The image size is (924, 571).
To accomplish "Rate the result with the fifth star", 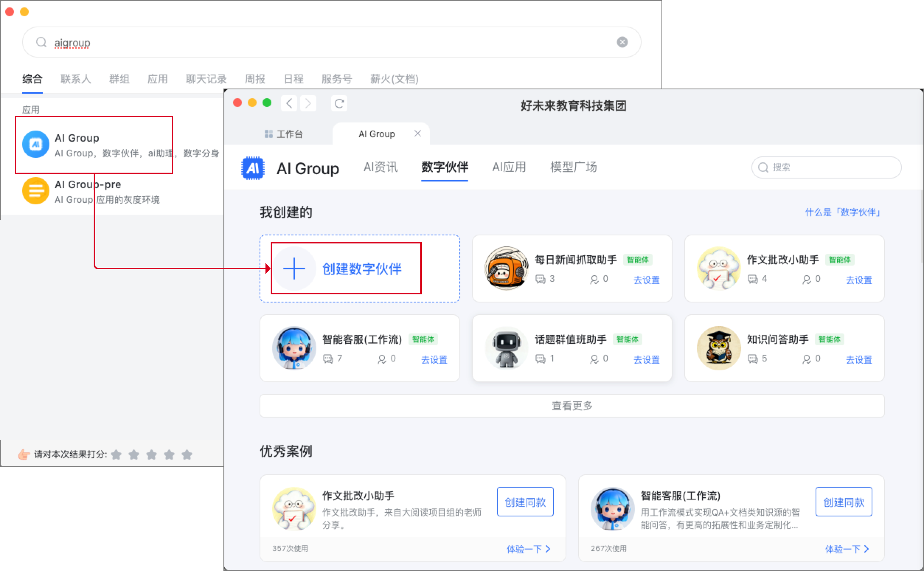I will (x=187, y=454).
